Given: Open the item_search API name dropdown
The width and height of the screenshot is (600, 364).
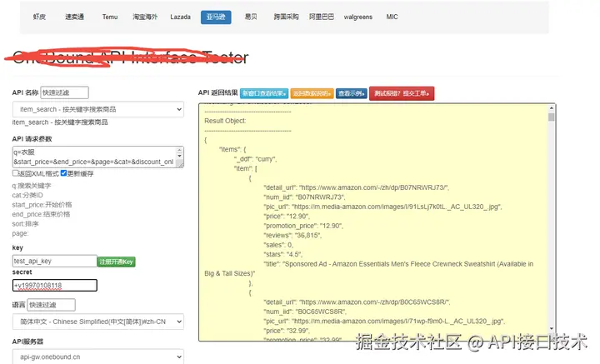Looking at the screenshot, I should coord(98,109).
